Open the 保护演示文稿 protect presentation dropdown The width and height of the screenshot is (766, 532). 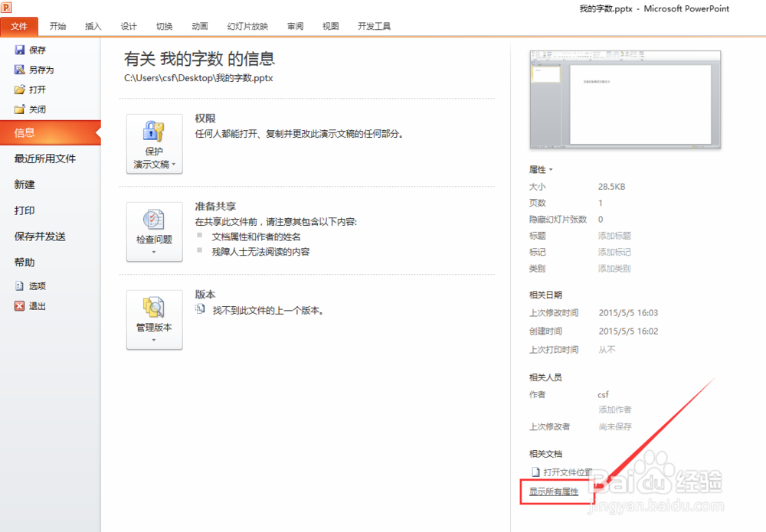(x=155, y=143)
